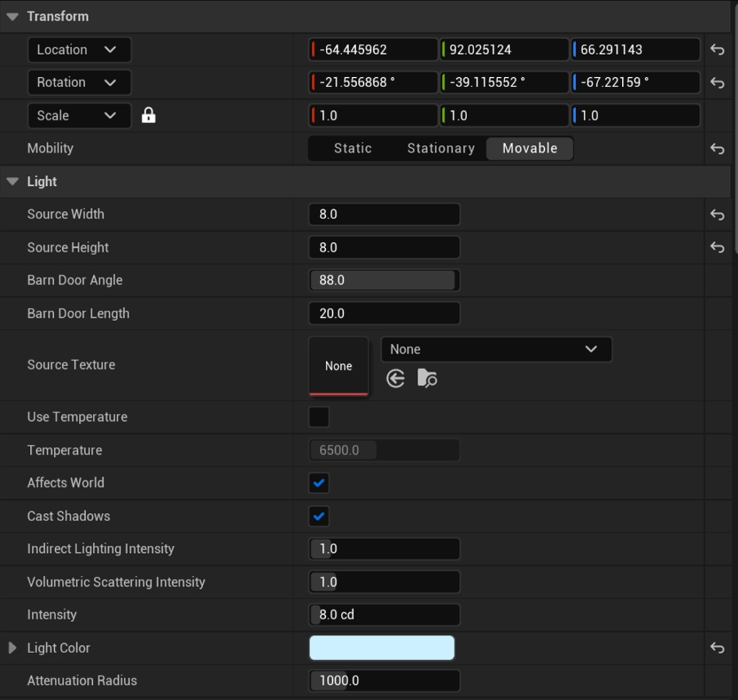Use selected asset for Source Texture
The height and width of the screenshot is (700, 738).
coord(396,378)
